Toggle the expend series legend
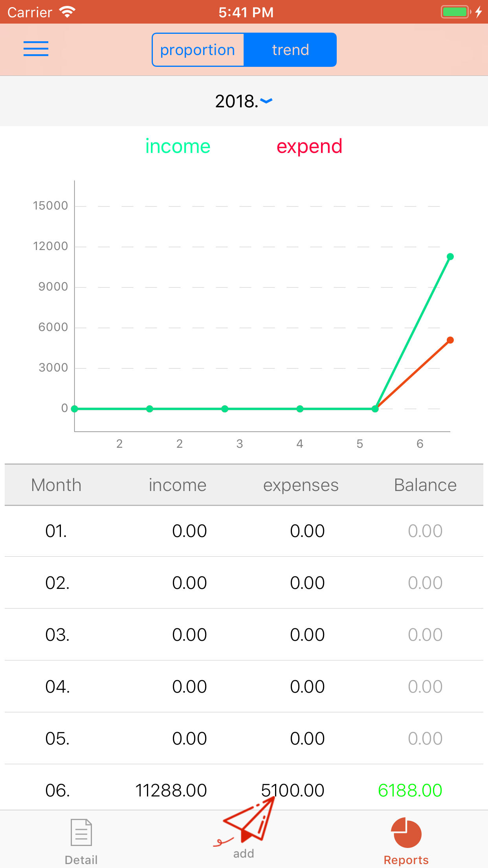 pyautogui.click(x=309, y=147)
